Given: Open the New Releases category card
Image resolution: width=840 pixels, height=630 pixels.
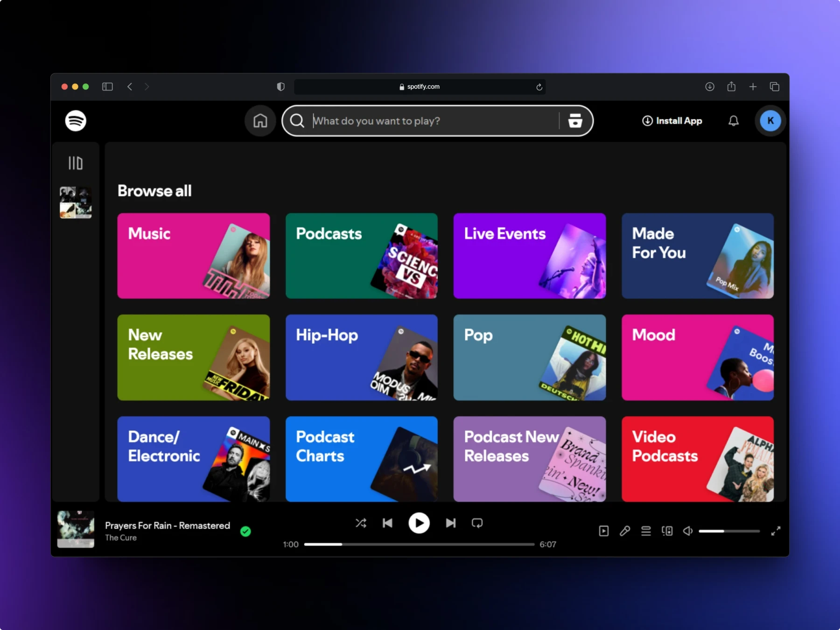Looking at the screenshot, I should pos(194,357).
